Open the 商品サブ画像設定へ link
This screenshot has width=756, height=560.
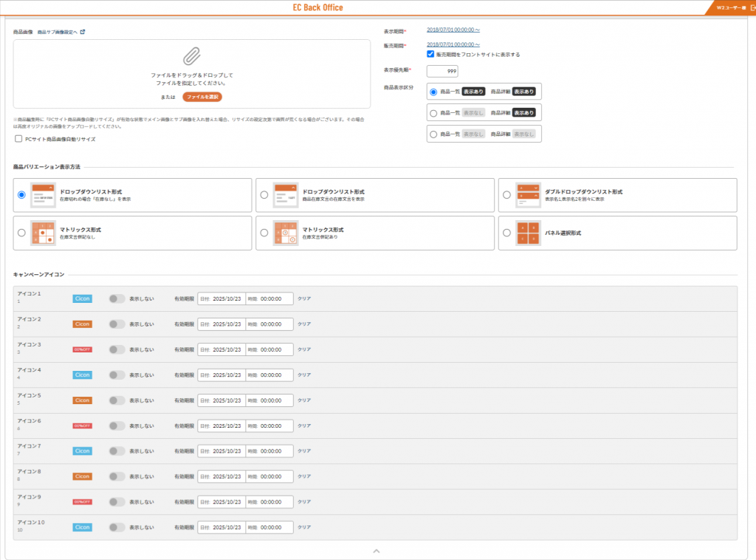(x=57, y=32)
